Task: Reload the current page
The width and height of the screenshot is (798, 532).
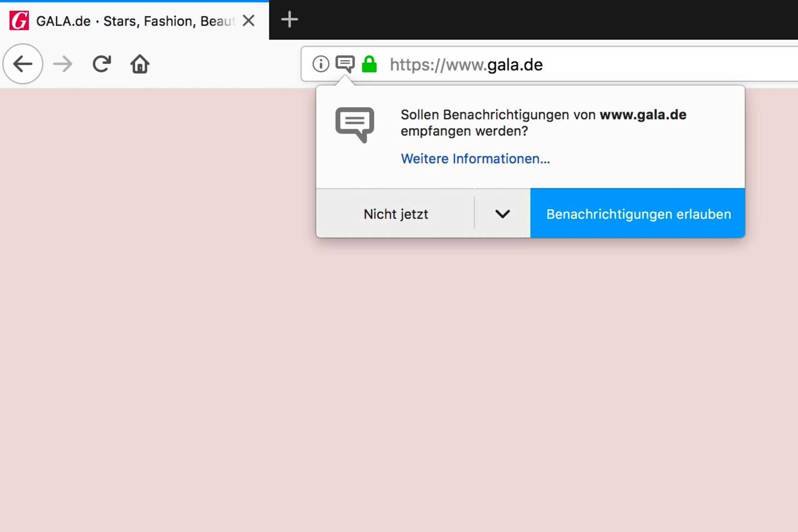Action: [102, 64]
